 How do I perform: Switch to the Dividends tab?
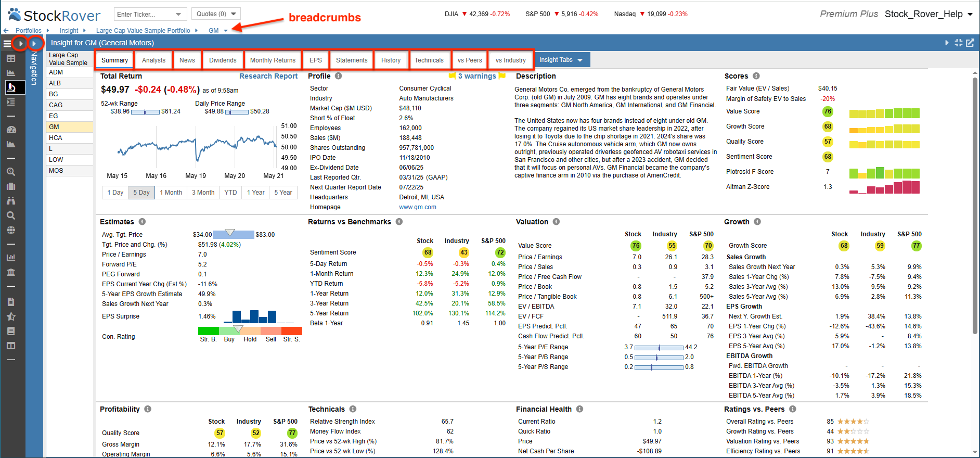click(223, 60)
